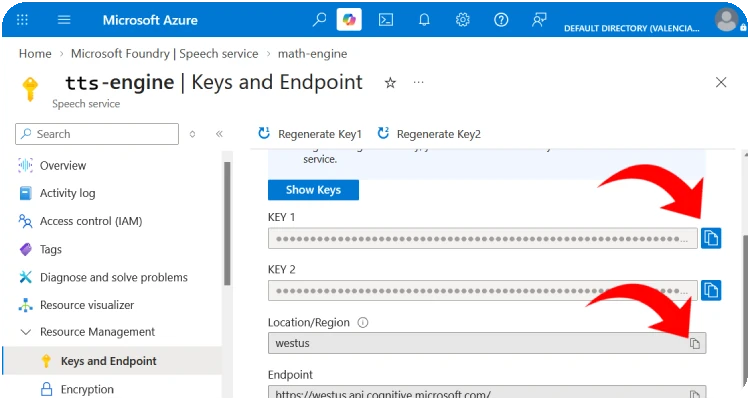Click the sidebar vertical scrollbar

coord(227,223)
